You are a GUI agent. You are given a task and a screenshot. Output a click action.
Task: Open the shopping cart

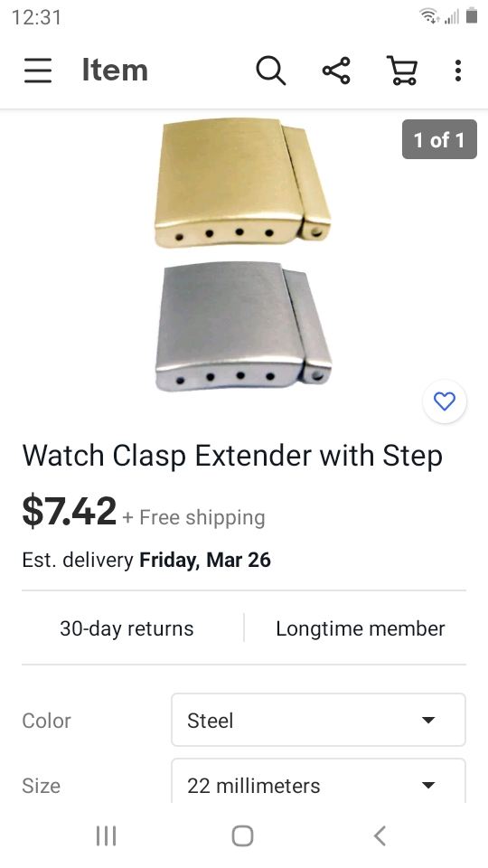pyautogui.click(x=401, y=71)
